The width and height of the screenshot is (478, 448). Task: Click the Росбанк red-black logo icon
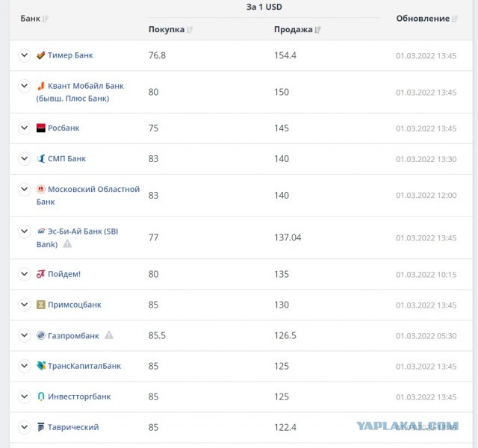click(41, 128)
